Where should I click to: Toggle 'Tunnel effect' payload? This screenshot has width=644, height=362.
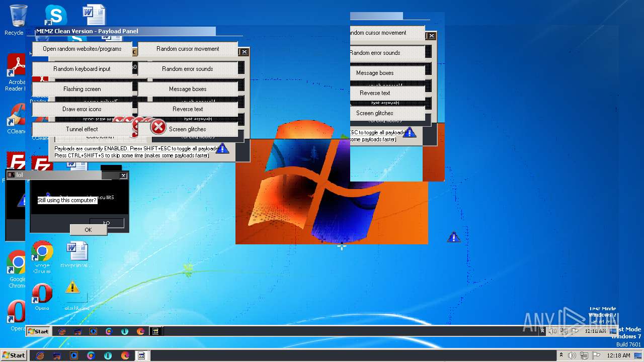pyautogui.click(x=82, y=129)
